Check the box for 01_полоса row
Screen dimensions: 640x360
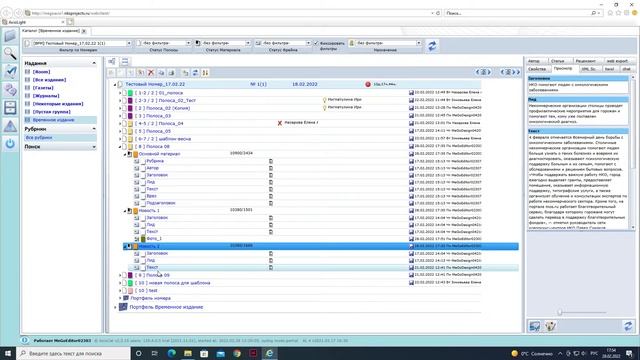tap(124, 93)
